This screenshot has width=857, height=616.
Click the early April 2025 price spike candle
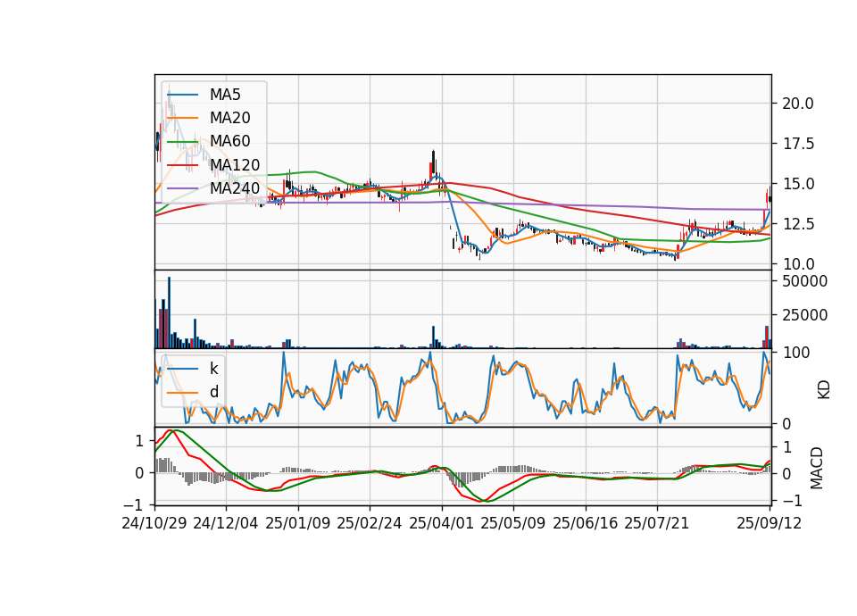click(434, 162)
